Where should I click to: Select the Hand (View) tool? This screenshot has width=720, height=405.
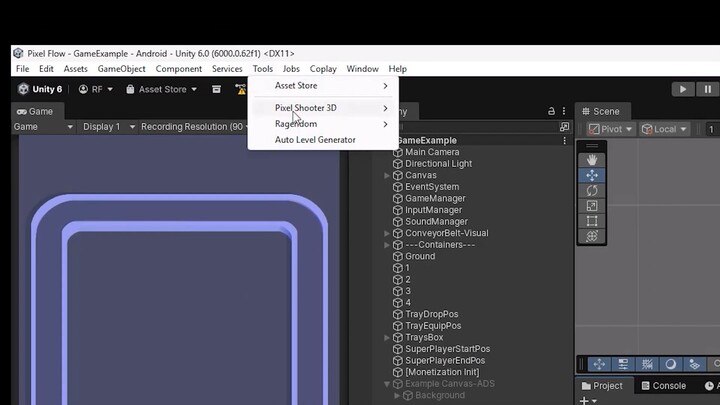click(x=592, y=160)
